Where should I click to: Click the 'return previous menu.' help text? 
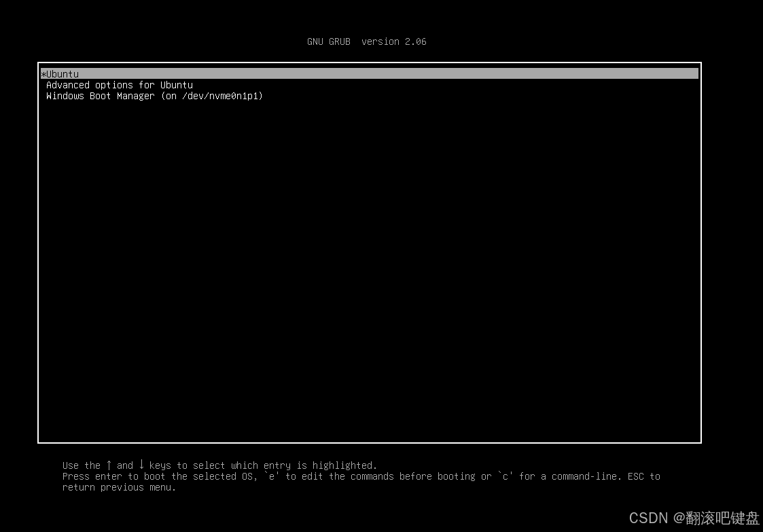[x=119, y=487]
